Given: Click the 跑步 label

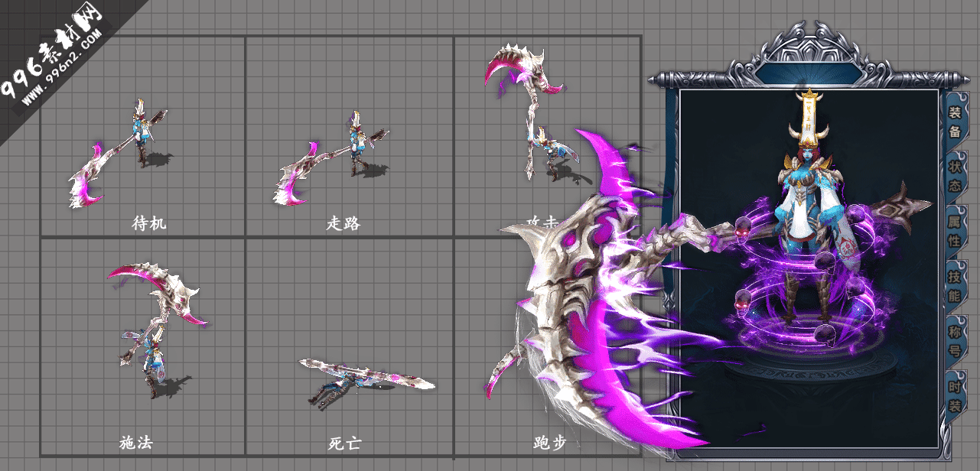Looking at the screenshot, I should (549, 443).
